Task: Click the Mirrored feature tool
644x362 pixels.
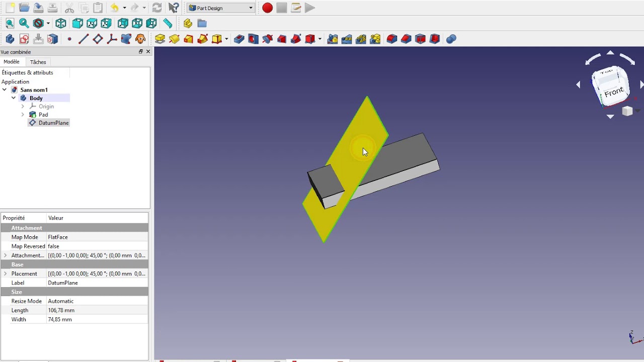Action: click(333, 39)
